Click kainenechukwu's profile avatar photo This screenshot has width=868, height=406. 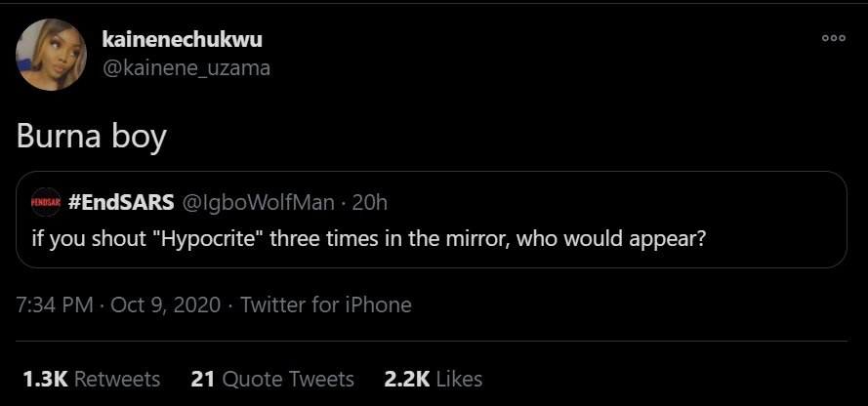(52, 56)
